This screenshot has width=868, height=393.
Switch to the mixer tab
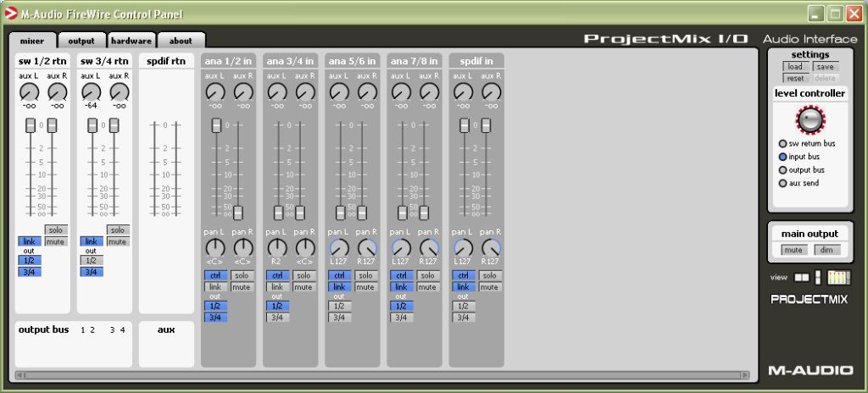(33, 41)
